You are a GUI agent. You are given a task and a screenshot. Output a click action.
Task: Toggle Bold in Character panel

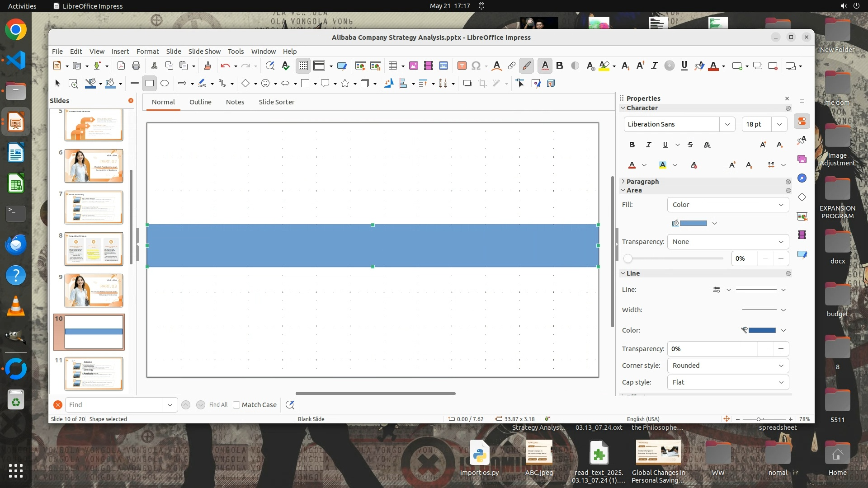click(632, 145)
